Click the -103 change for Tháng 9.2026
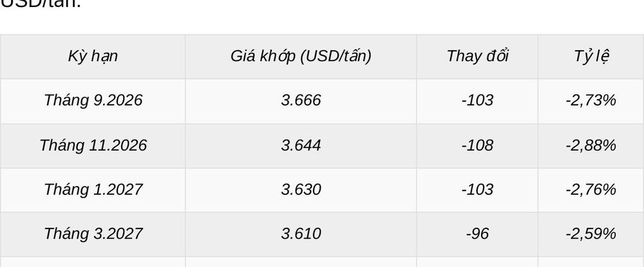 coord(477,100)
